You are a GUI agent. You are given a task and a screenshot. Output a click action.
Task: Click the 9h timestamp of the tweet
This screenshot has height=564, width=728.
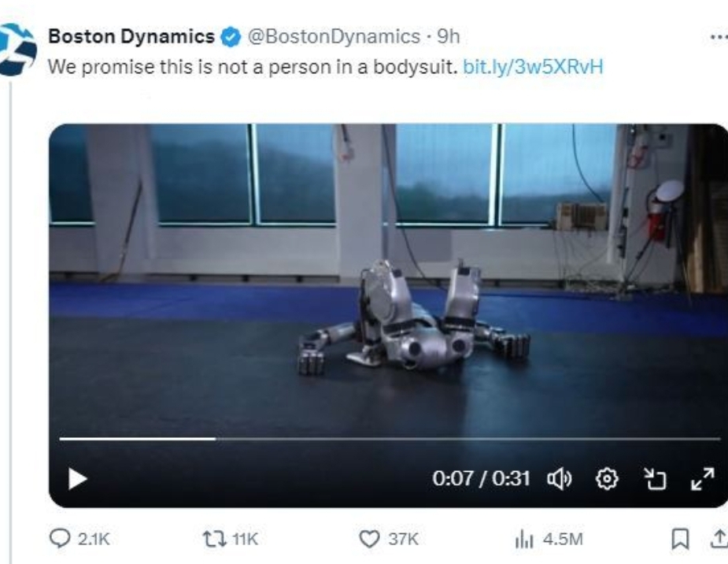(x=449, y=36)
